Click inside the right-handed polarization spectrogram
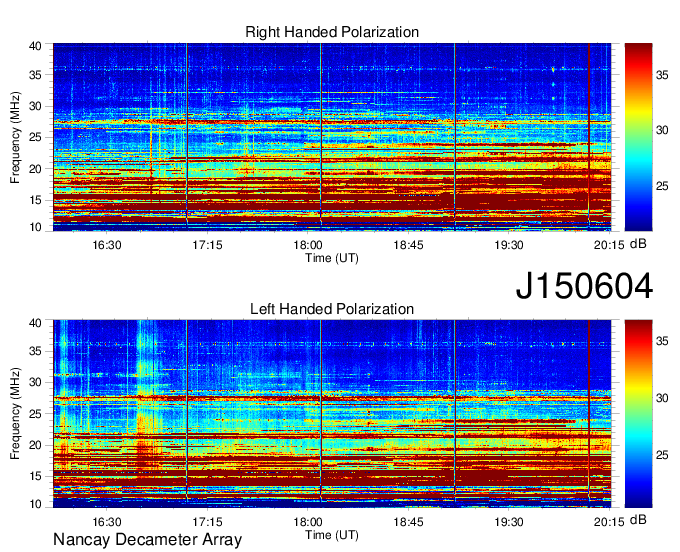This screenshot has height=552, width=680. [x=332, y=137]
